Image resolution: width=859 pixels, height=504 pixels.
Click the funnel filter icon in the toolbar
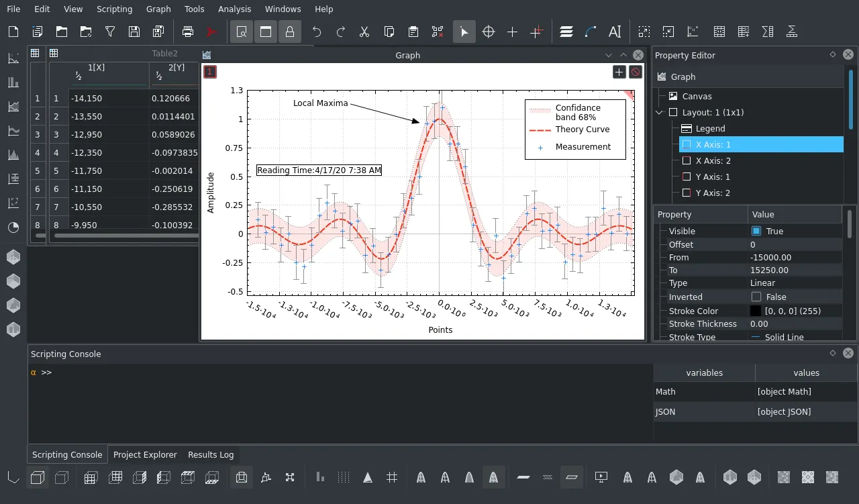coord(110,32)
